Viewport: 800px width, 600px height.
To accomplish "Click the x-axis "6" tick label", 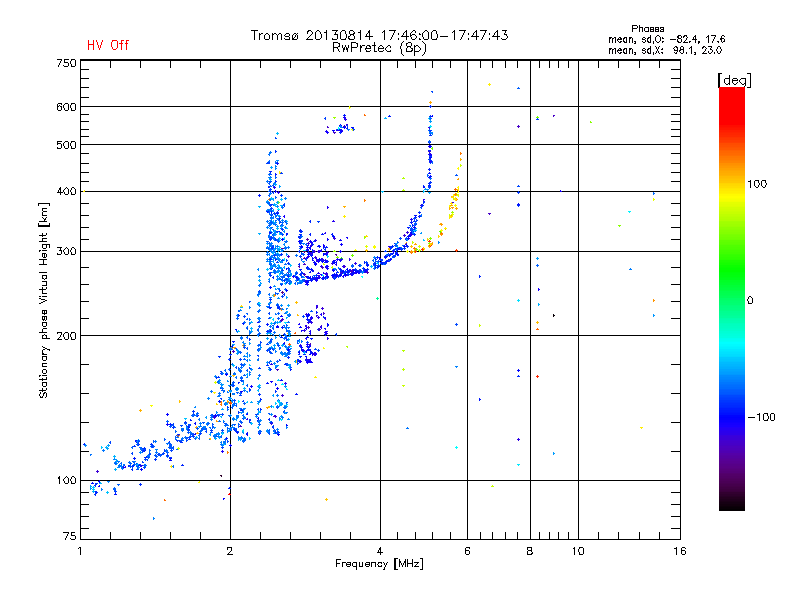I will pyautogui.click(x=467, y=551).
